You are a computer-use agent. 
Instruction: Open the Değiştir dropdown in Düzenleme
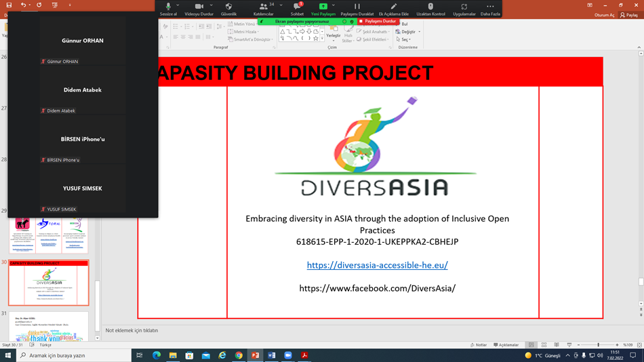(408, 32)
